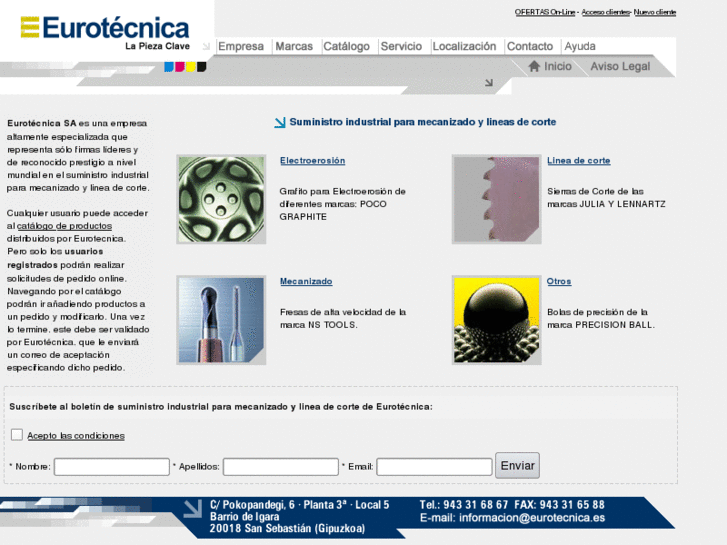
Task: Click the text 'Grafito para Electroerosión de'
Action: (x=343, y=191)
